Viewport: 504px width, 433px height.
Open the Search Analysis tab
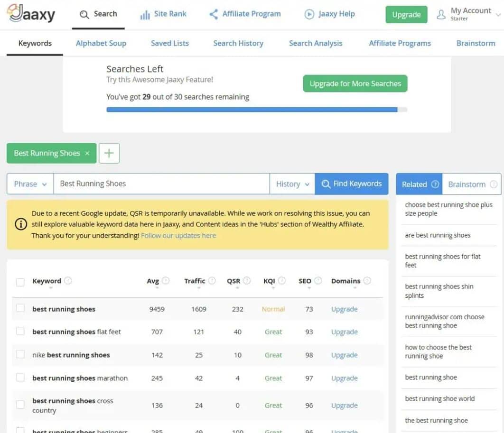coord(316,43)
